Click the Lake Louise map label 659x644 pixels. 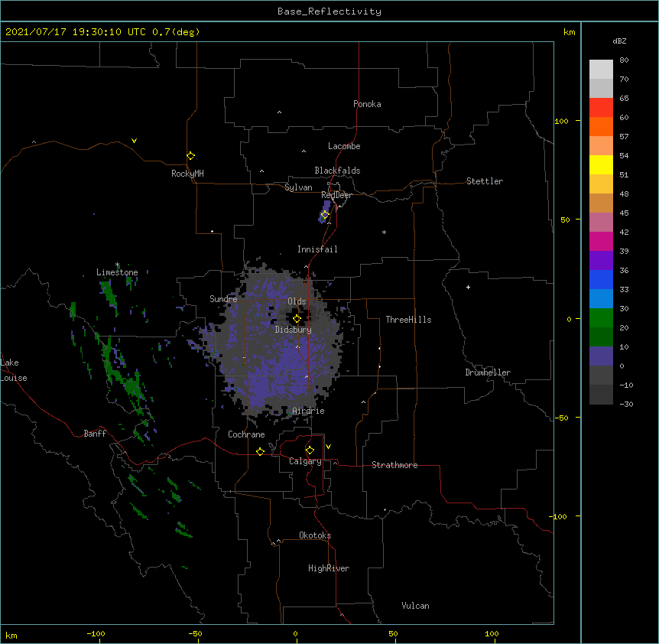tap(14, 370)
